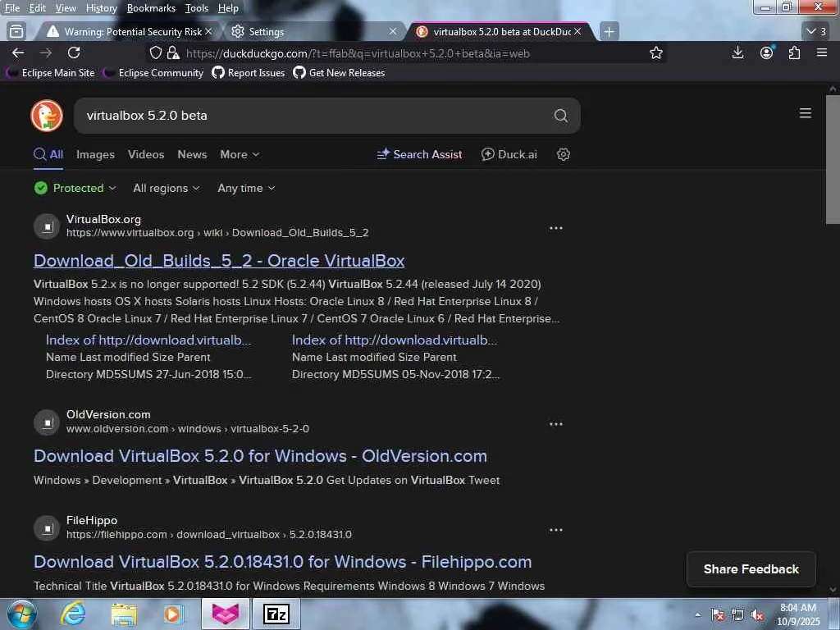Viewport: 840px width, 630px height.
Task: Open the Windows Start button
Action: point(22,614)
